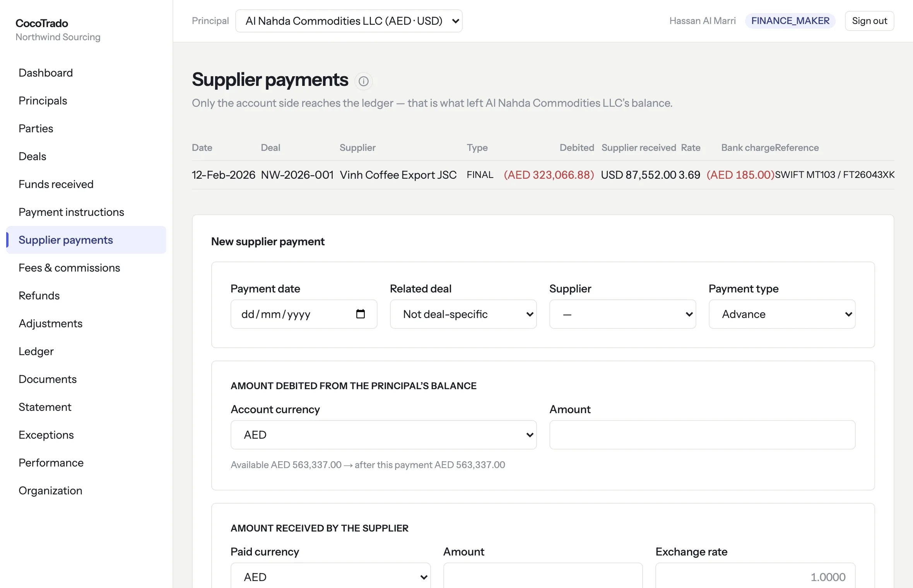Click the Sign out button
The image size is (913, 588).
(869, 21)
